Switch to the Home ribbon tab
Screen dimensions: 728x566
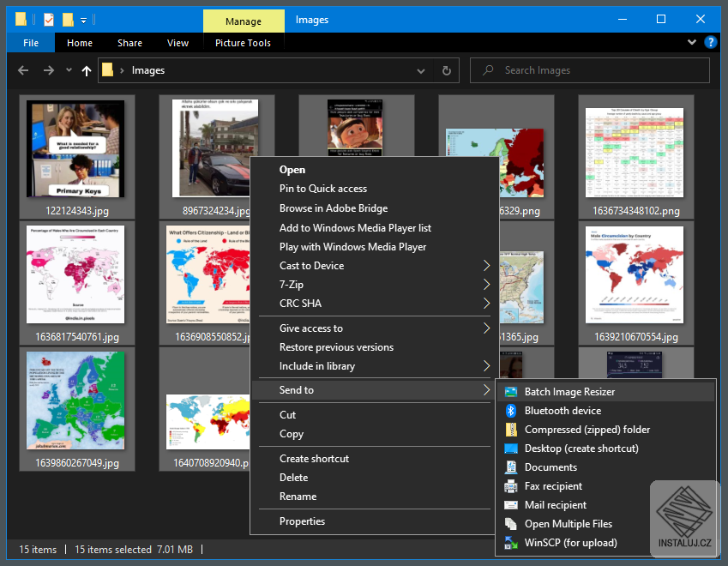80,43
